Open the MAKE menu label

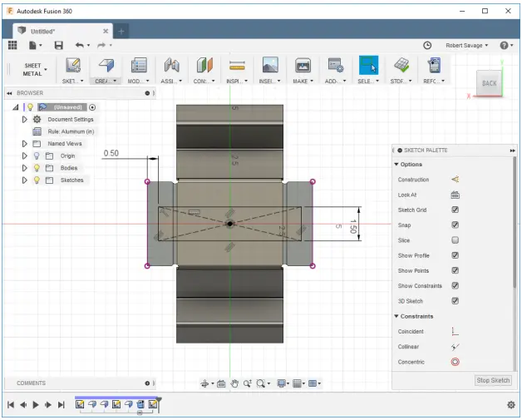[303, 81]
